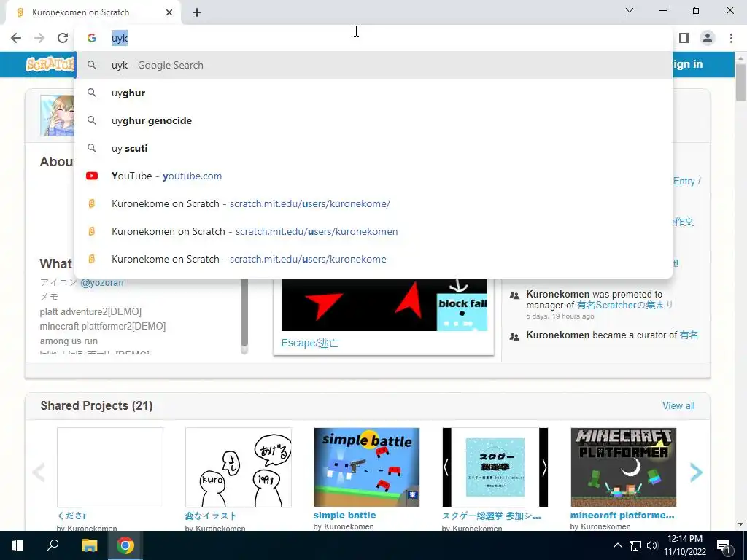Open a new browser tab

197,12
